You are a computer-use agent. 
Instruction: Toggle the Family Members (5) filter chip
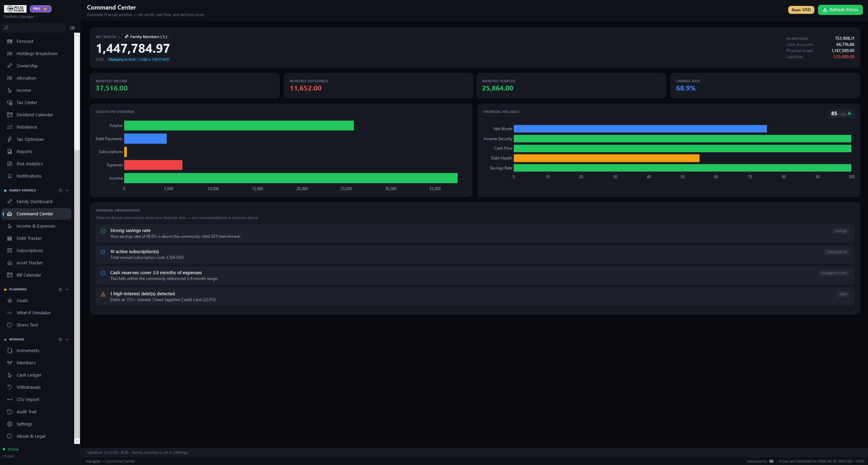point(146,37)
